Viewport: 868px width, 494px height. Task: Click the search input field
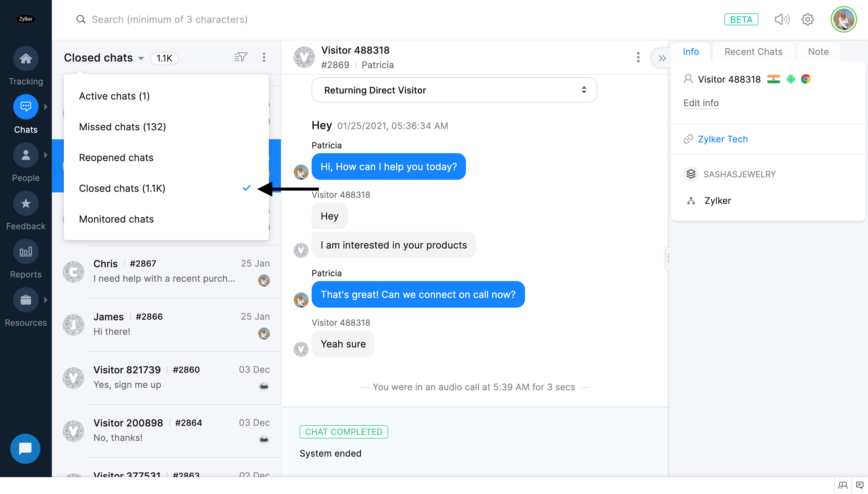(169, 20)
